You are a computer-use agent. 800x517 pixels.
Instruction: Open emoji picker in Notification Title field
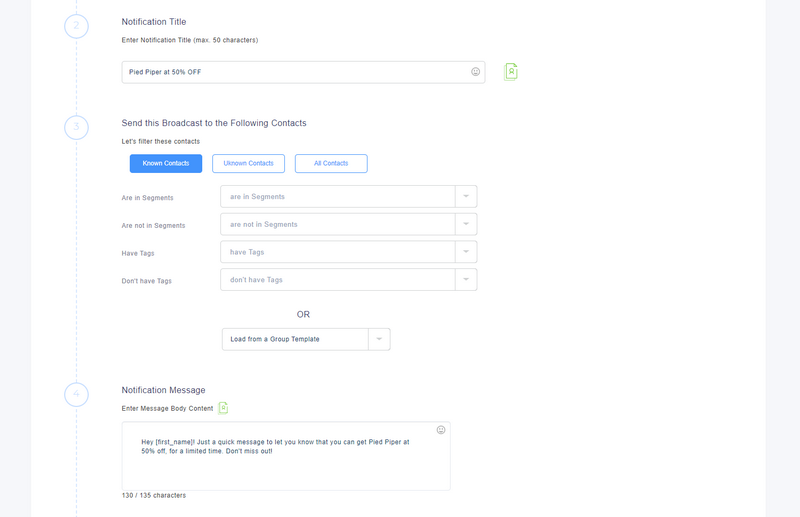(475, 72)
